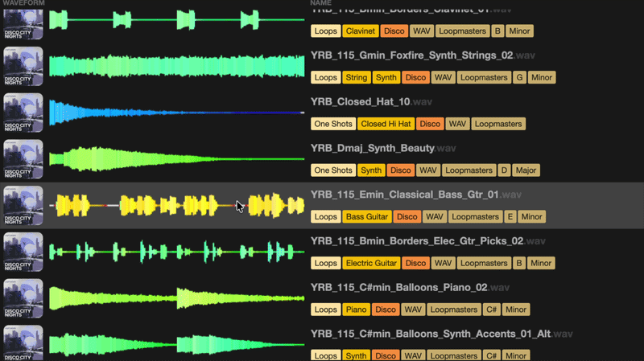The height and width of the screenshot is (361, 644).
Task: Click the Minor tag on the Classical_Bass_Gtr row
Action: click(531, 216)
